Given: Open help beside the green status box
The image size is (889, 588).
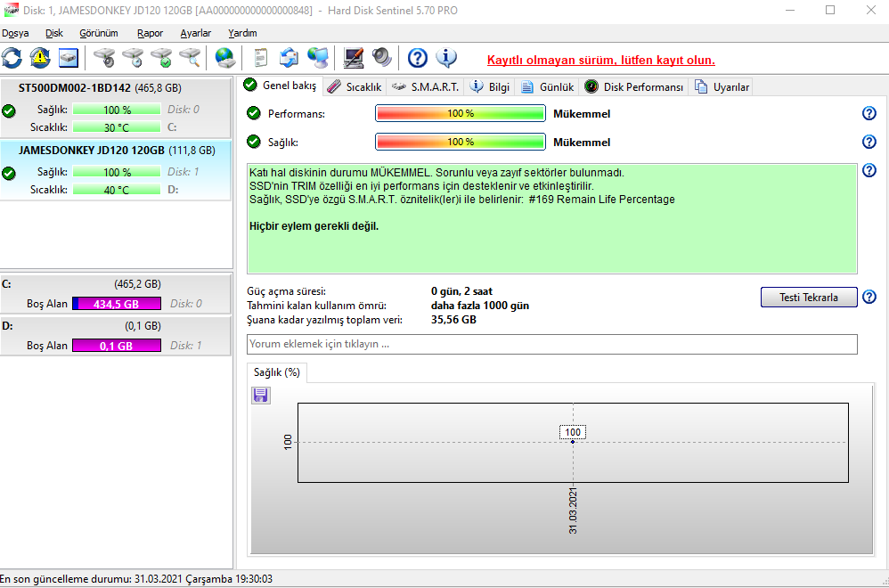Looking at the screenshot, I should coord(869,170).
